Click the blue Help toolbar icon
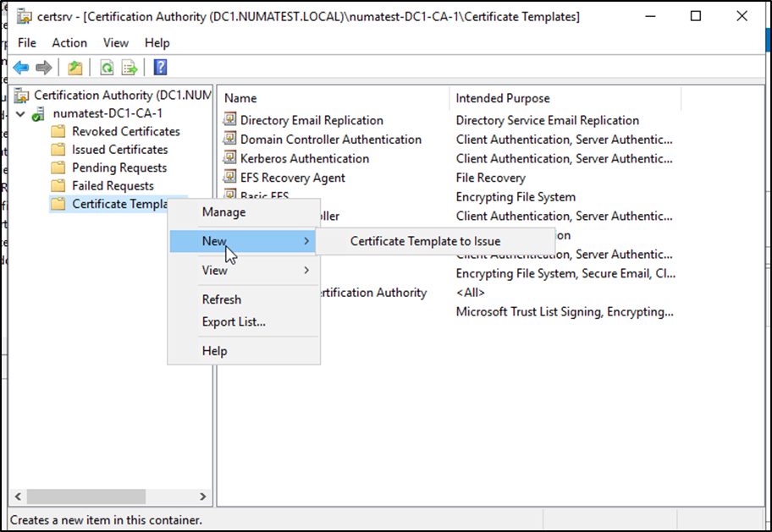Image resolution: width=772 pixels, height=532 pixels. [x=160, y=68]
